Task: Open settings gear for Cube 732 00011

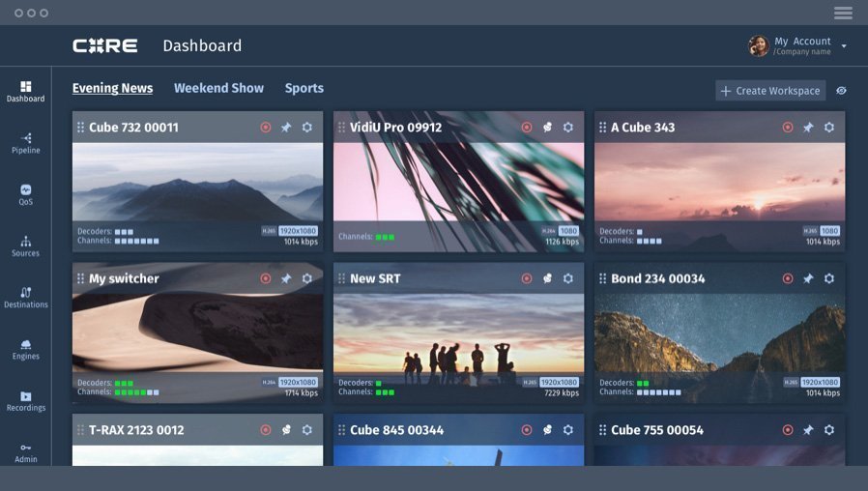Action: click(307, 128)
